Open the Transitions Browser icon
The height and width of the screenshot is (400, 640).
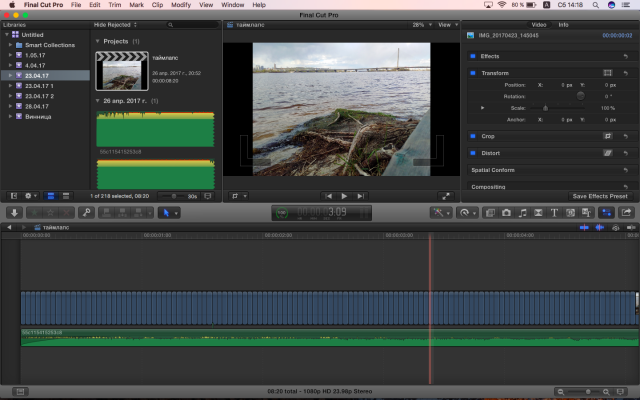538,213
